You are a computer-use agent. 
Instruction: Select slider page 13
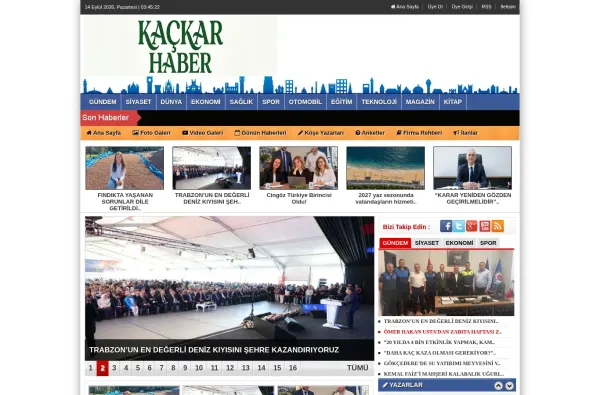tap(246, 368)
